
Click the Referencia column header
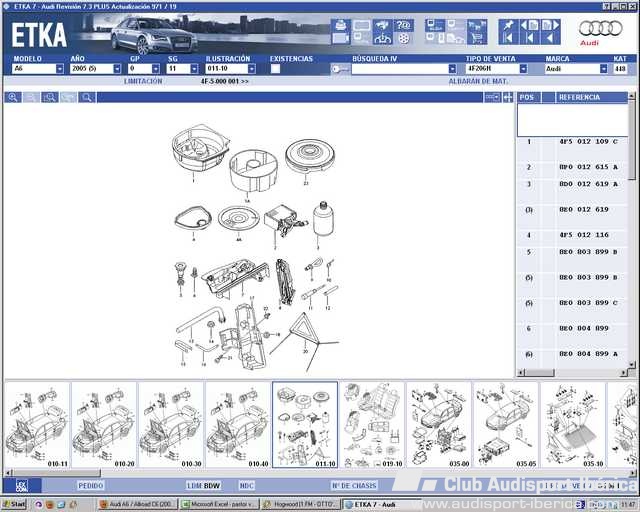point(591,97)
